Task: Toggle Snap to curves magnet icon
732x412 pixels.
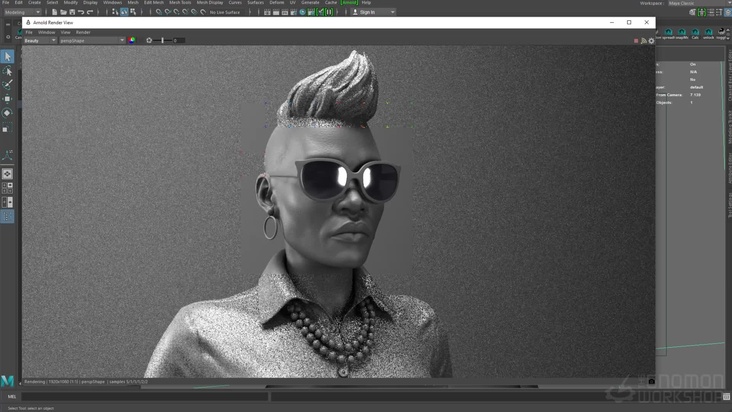Action: [x=168, y=12]
